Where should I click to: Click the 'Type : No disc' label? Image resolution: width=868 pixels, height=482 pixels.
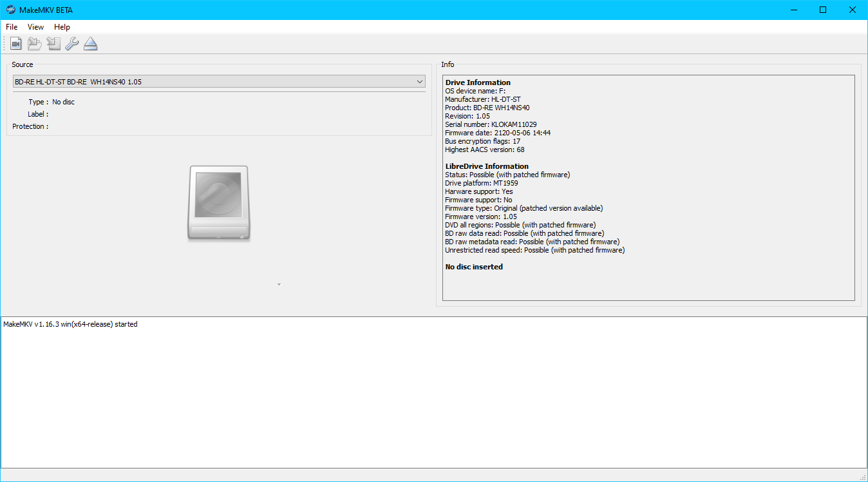point(52,102)
